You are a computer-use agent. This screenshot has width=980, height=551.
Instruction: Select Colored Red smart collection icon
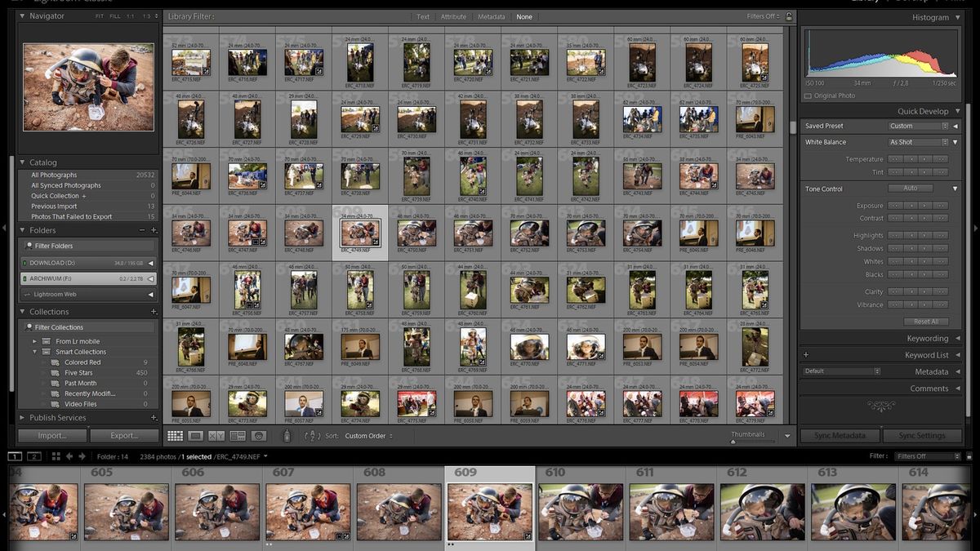point(56,362)
